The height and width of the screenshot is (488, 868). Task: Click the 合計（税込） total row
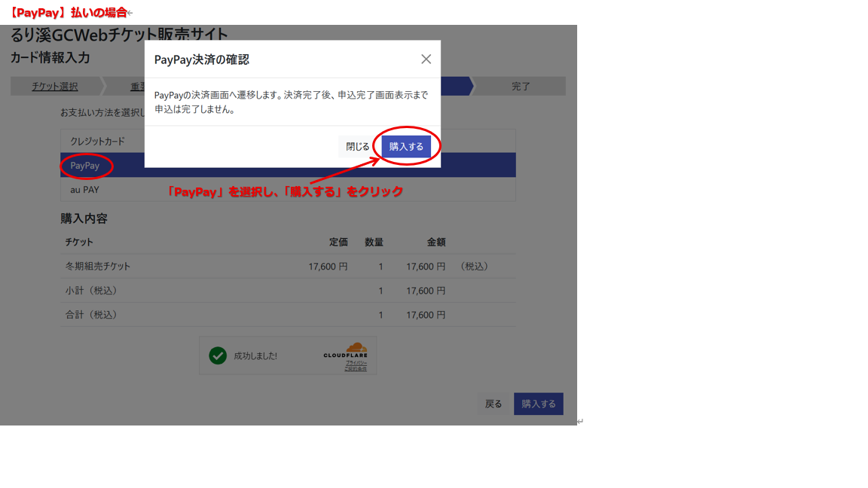(x=91, y=315)
